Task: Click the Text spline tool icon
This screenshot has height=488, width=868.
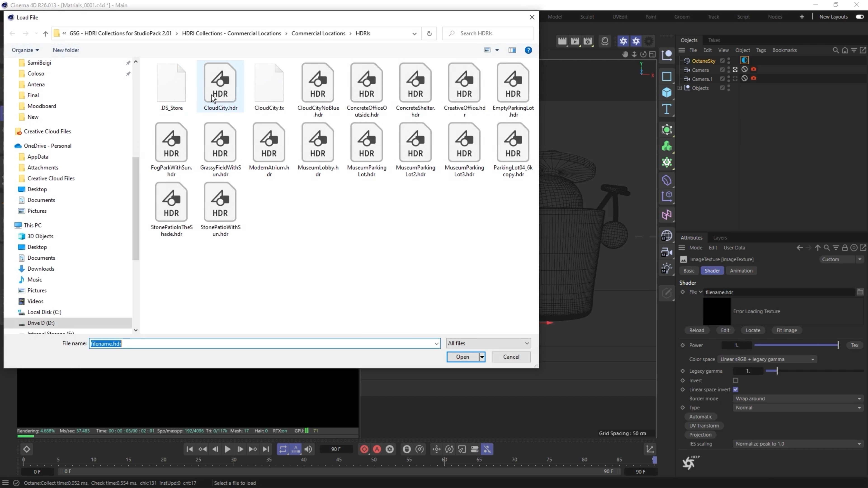Action: tap(667, 109)
